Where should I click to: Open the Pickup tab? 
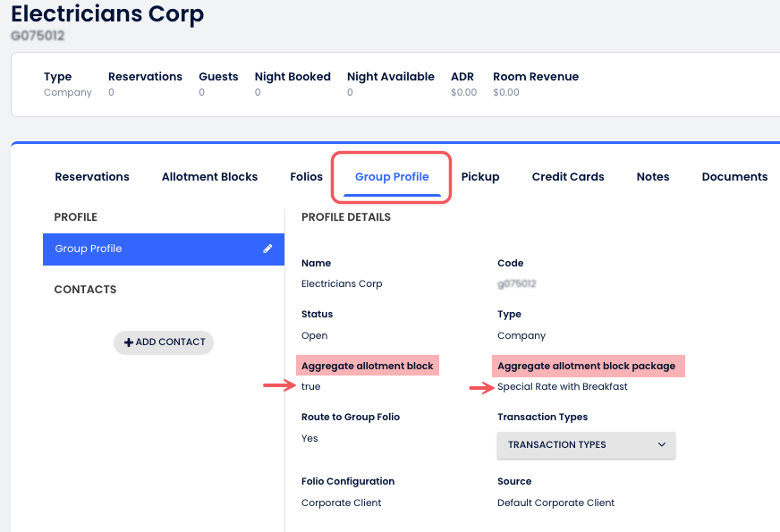[x=480, y=177]
